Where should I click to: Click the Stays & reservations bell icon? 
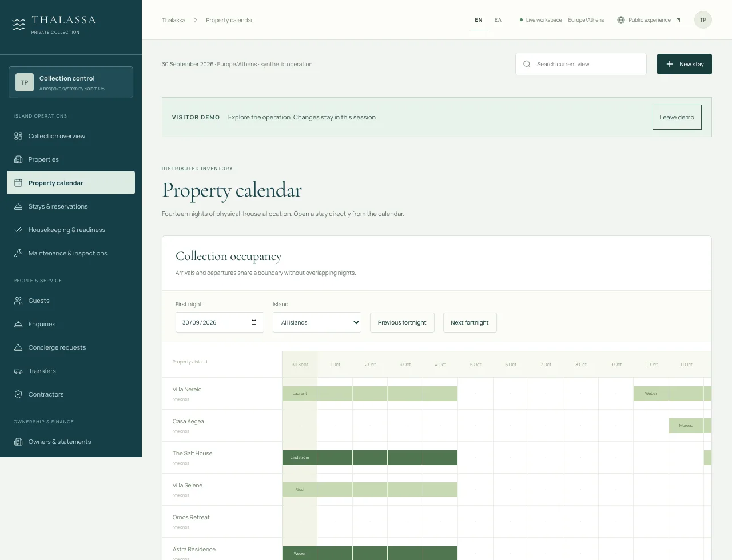18,206
